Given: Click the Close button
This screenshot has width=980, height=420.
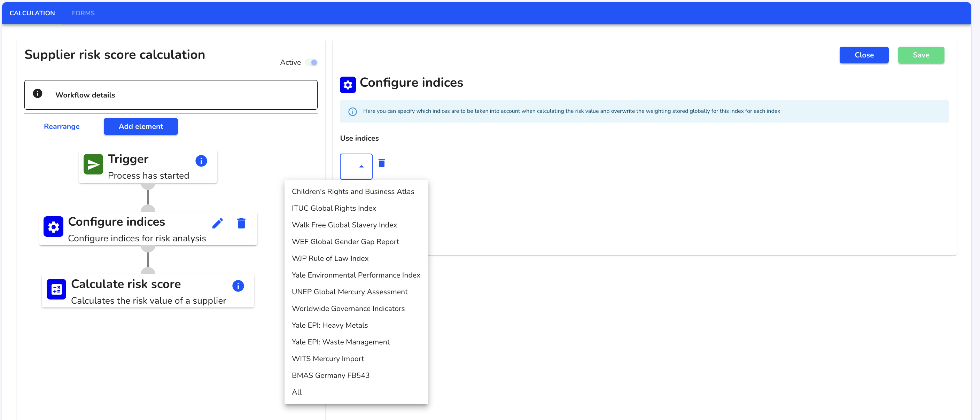Looking at the screenshot, I should (864, 55).
